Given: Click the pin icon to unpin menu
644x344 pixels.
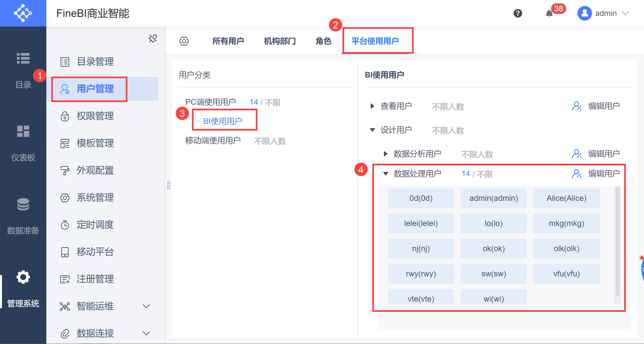Looking at the screenshot, I should 153,39.
